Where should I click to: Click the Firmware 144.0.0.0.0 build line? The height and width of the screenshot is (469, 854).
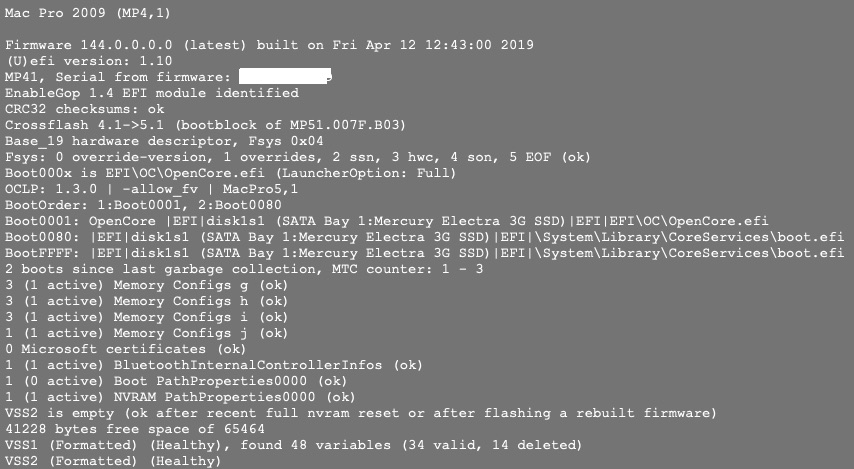pyautogui.click(x=269, y=45)
